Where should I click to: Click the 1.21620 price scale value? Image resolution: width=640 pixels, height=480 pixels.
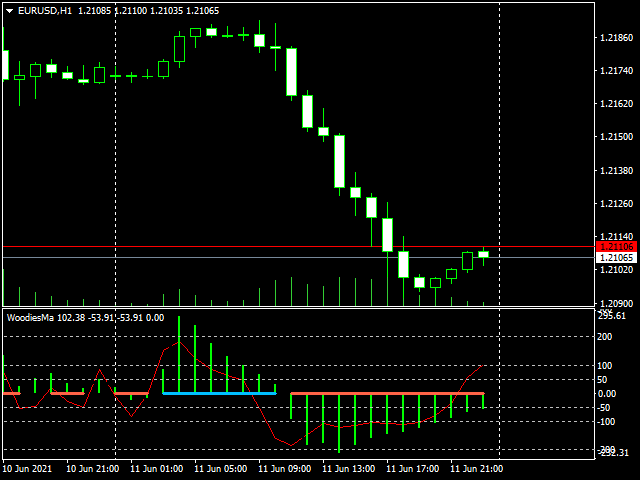[616, 104]
